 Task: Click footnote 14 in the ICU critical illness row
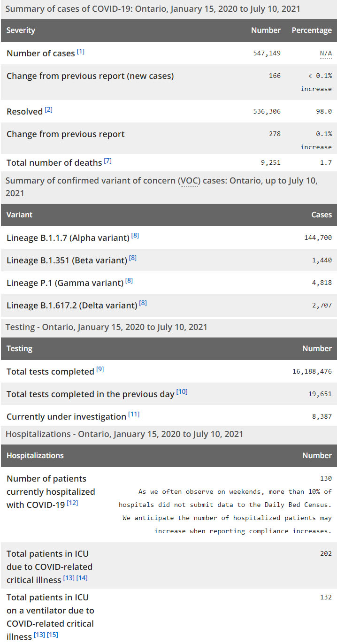82,578
